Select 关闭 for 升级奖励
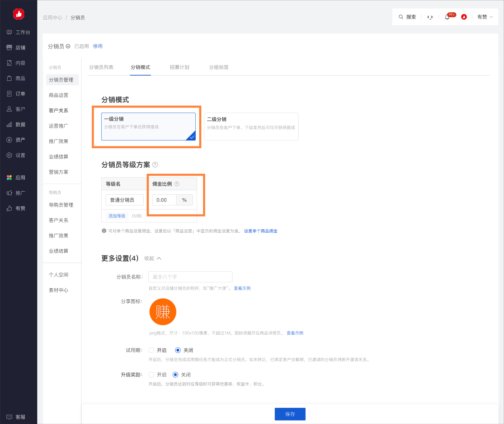 [x=176, y=374]
